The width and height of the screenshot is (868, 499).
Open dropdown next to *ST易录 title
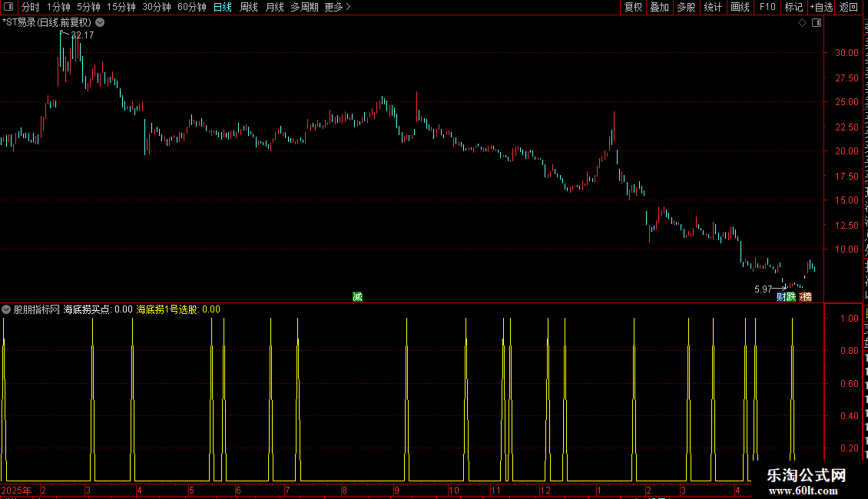coord(100,23)
